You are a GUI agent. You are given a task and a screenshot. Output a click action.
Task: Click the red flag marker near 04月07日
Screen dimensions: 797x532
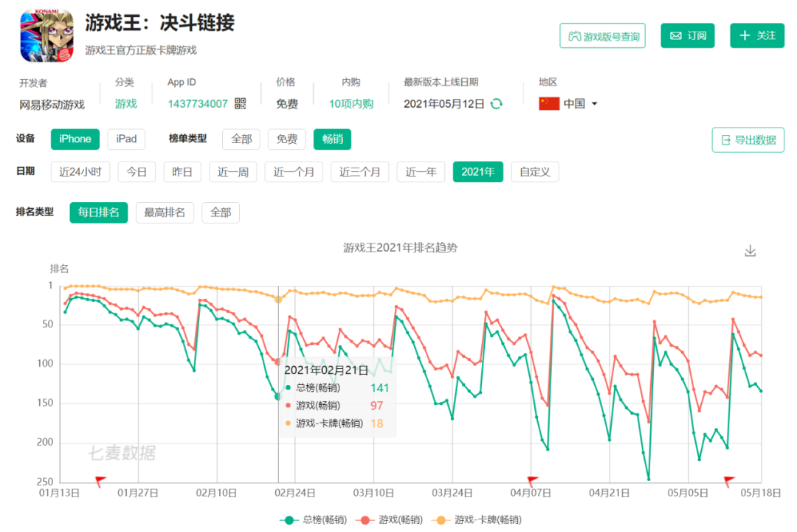tap(531, 480)
